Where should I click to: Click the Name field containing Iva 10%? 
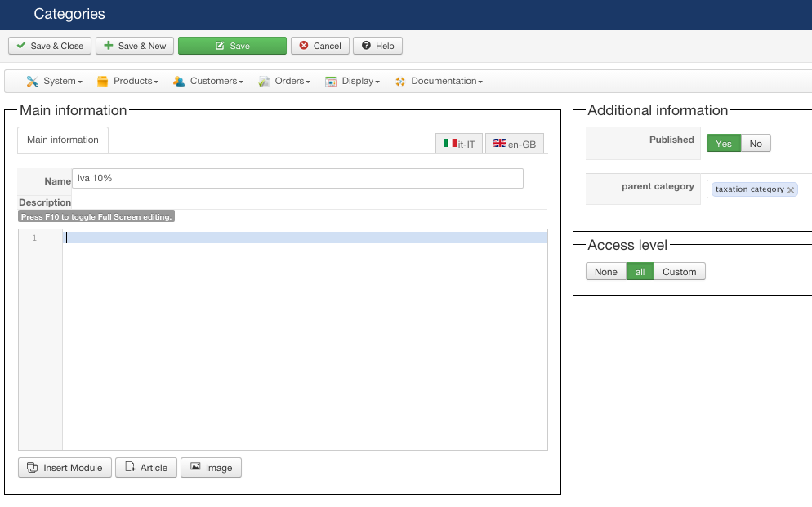coord(298,179)
